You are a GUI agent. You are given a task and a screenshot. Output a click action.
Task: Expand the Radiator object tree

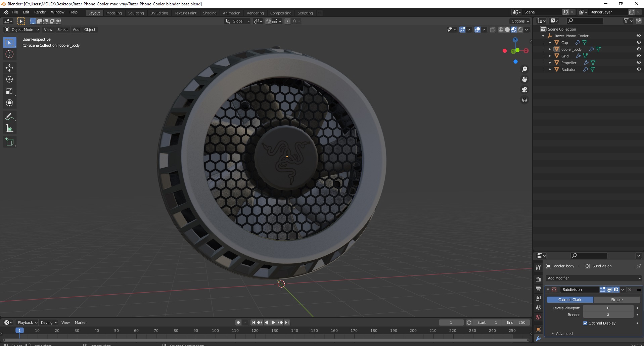tap(550, 70)
